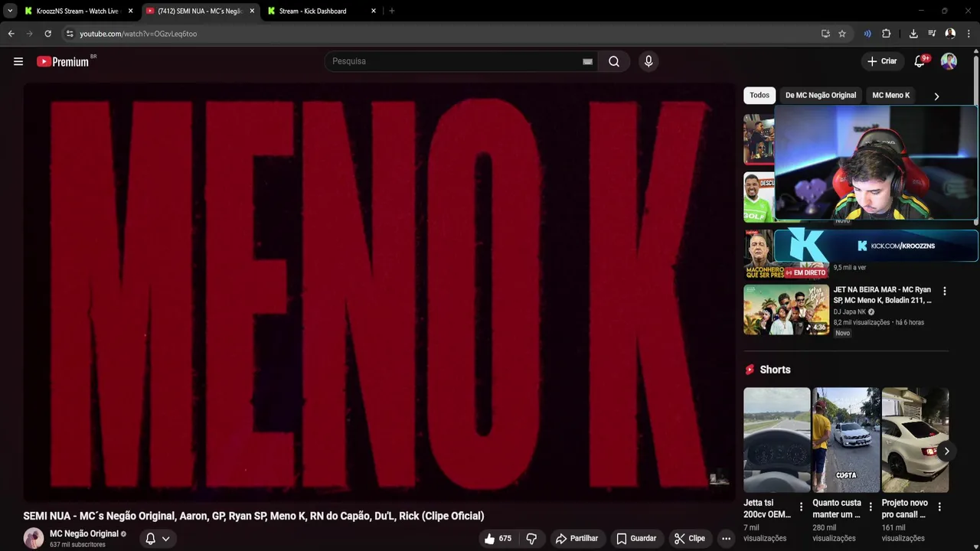Select De MC Negão Original chip
The height and width of the screenshot is (551, 980).
click(821, 95)
